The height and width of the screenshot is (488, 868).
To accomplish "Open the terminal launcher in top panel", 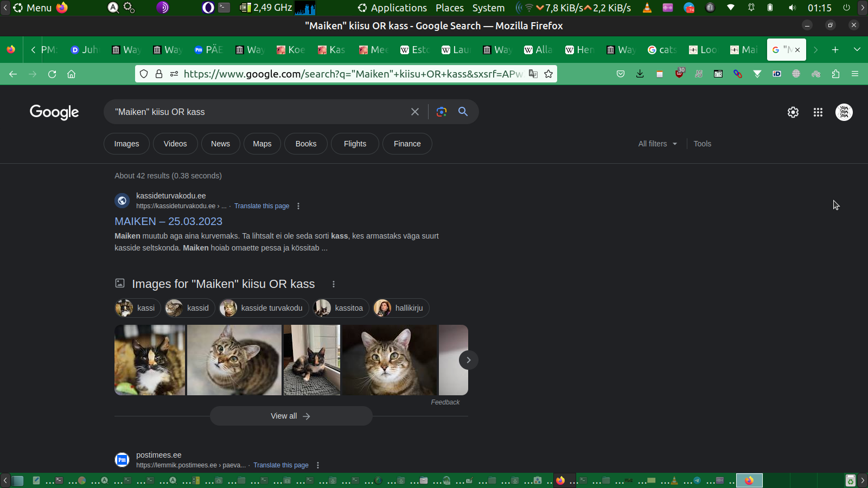I will [224, 8].
